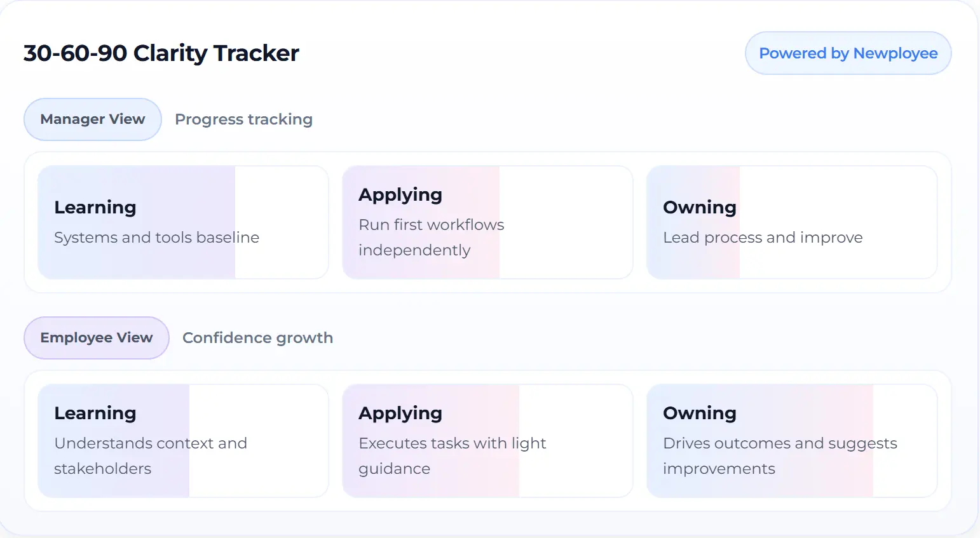Click the Applying progress fill in Manager View
This screenshot has height=538, width=980.
point(419,222)
